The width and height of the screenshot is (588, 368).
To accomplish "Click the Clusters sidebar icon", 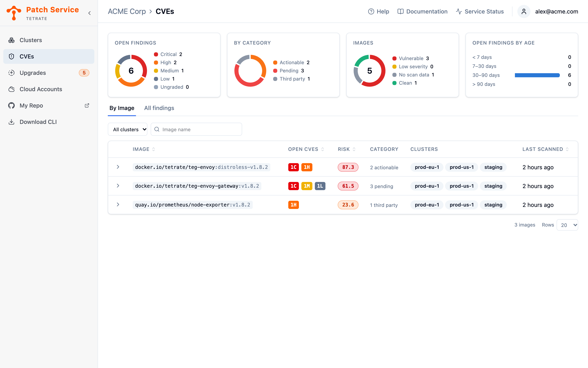I will click(11, 40).
